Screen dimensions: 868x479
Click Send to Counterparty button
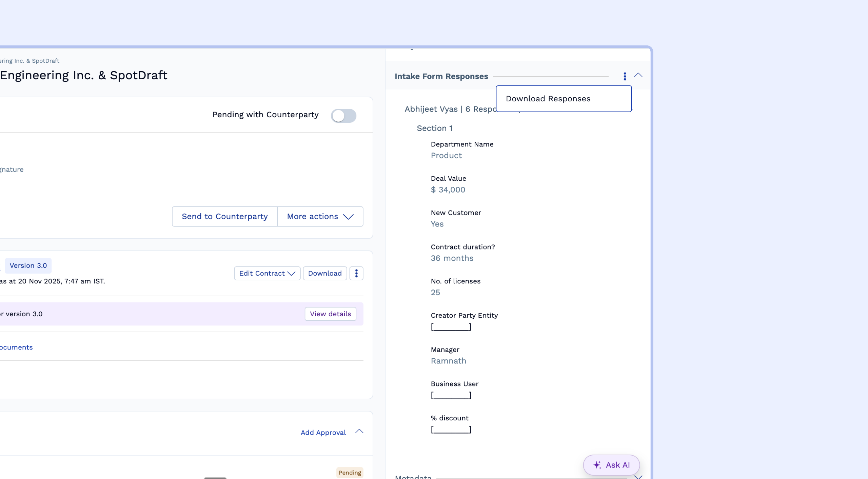pyautogui.click(x=224, y=216)
